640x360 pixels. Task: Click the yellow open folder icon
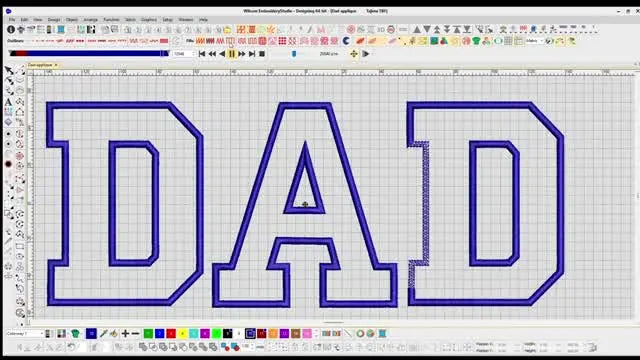(x=227, y=29)
